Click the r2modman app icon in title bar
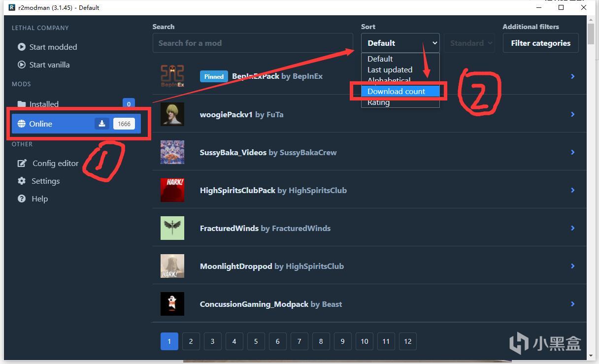 coord(12,7)
